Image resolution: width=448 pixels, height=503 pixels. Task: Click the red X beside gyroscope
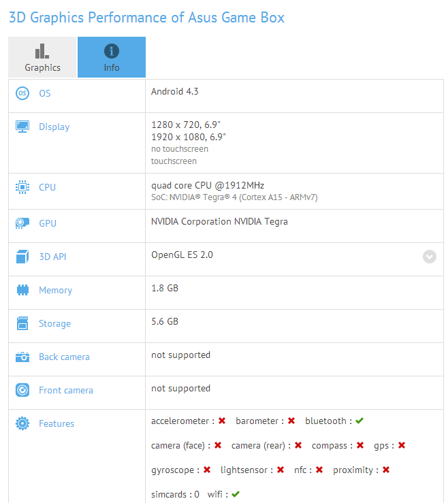(207, 470)
